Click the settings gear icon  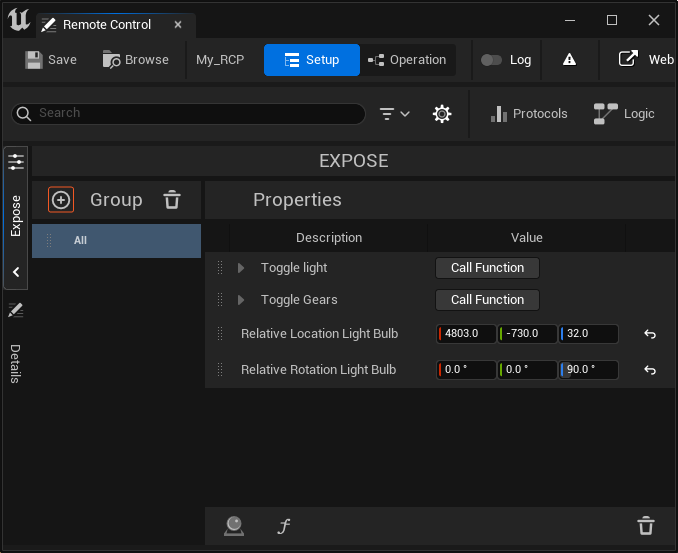point(442,114)
